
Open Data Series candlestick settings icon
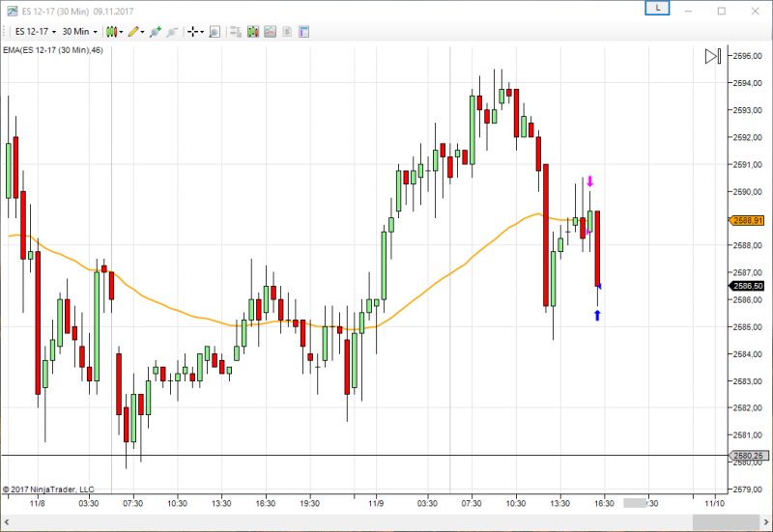253,32
